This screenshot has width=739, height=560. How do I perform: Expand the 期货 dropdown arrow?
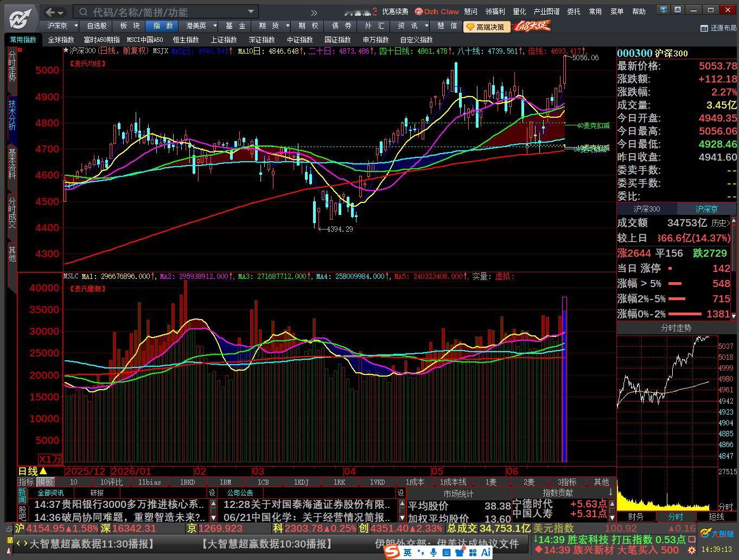pos(286,26)
